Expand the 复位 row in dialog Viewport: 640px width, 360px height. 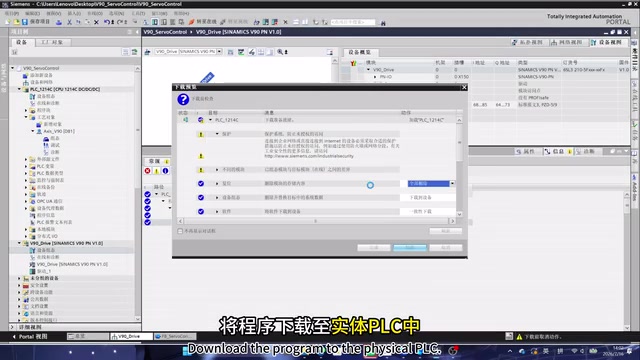point(217,184)
